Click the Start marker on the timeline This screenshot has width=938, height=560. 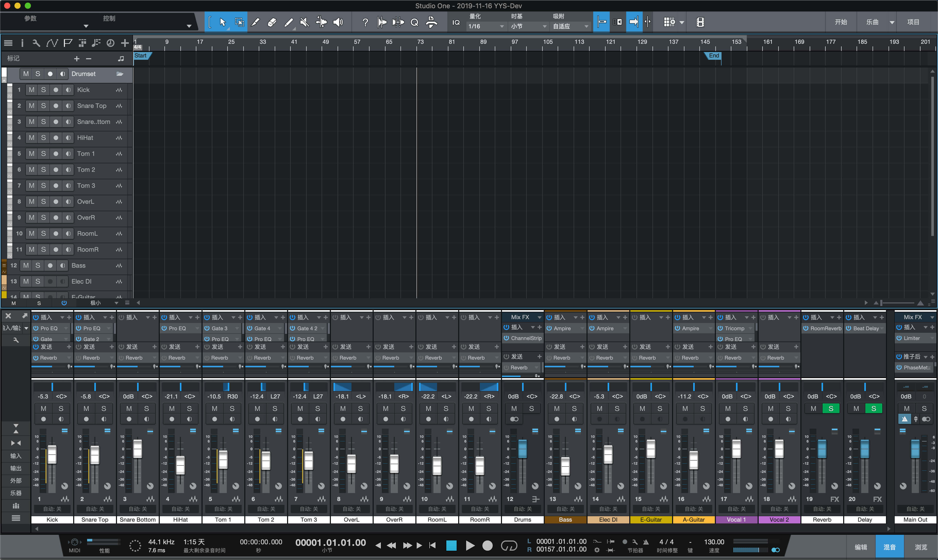click(142, 55)
